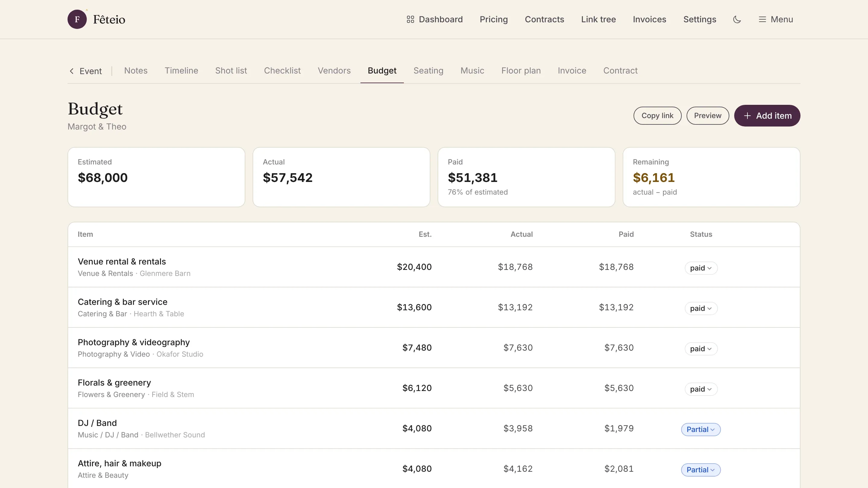Switch to the Invoice tab

[x=572, y=71]
